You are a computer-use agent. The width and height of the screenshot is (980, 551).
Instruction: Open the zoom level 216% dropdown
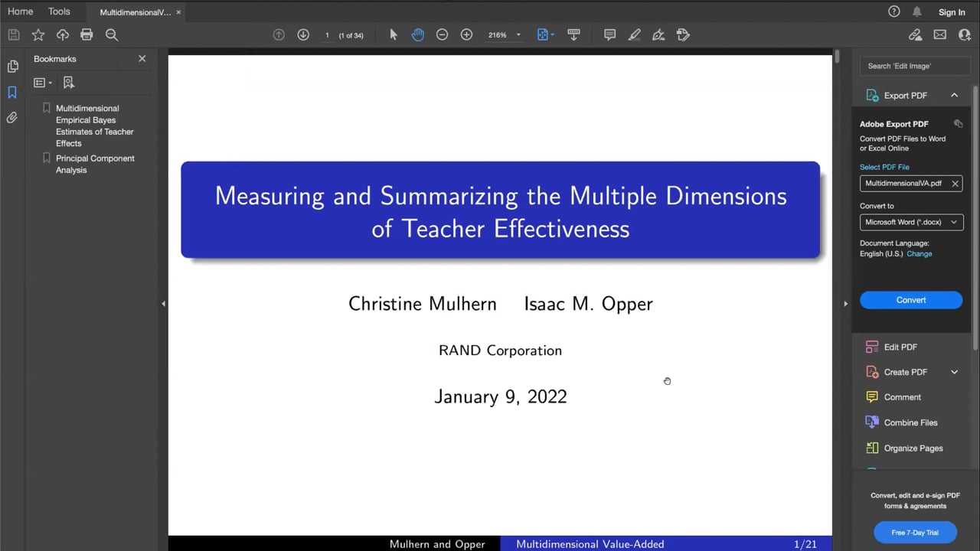(x=518, y=35)
